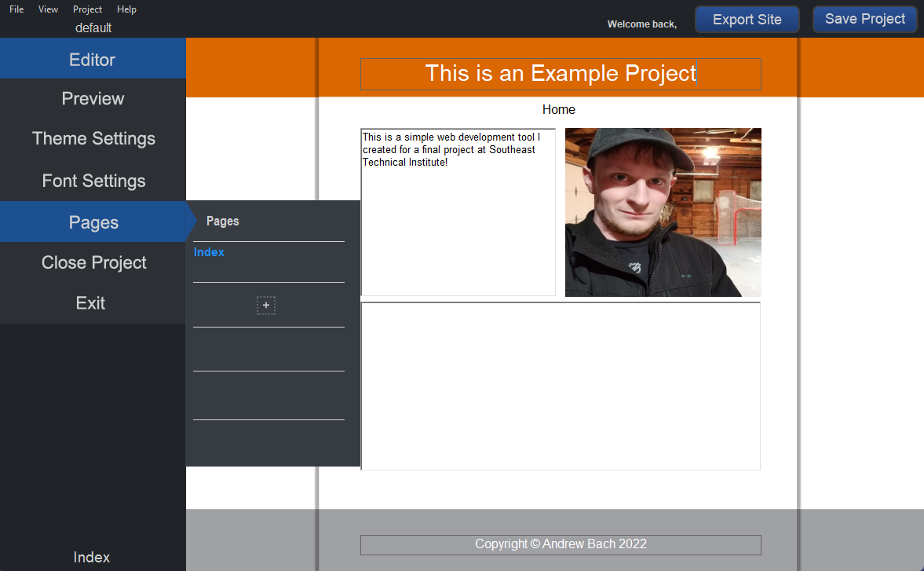This screenshot has width=924, height=571.
Task: Open Font Settings from the sidebar
Action: 93,181
